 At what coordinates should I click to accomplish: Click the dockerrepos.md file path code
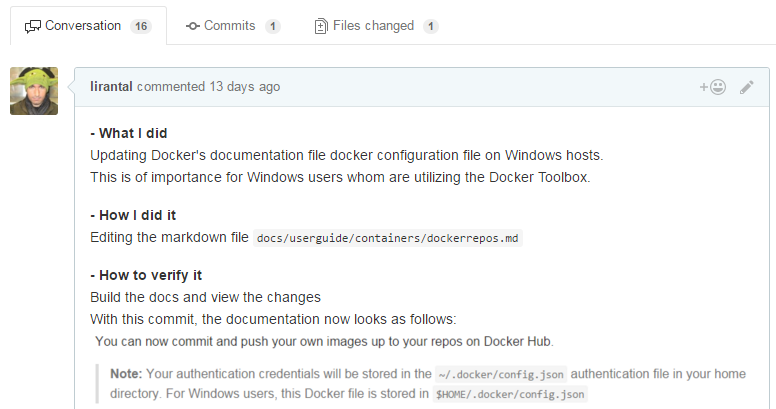389,239
